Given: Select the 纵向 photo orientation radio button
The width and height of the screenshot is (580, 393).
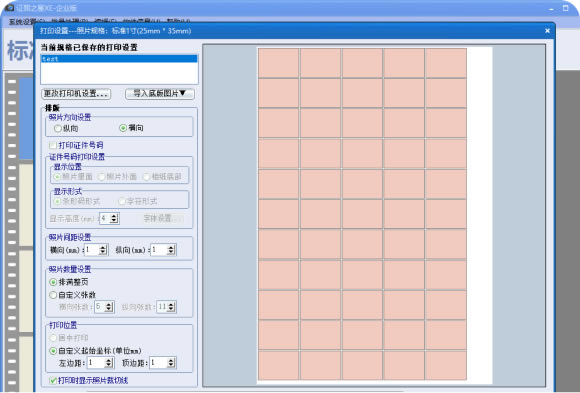Looking at the screenshot, I should coord(58,128).
